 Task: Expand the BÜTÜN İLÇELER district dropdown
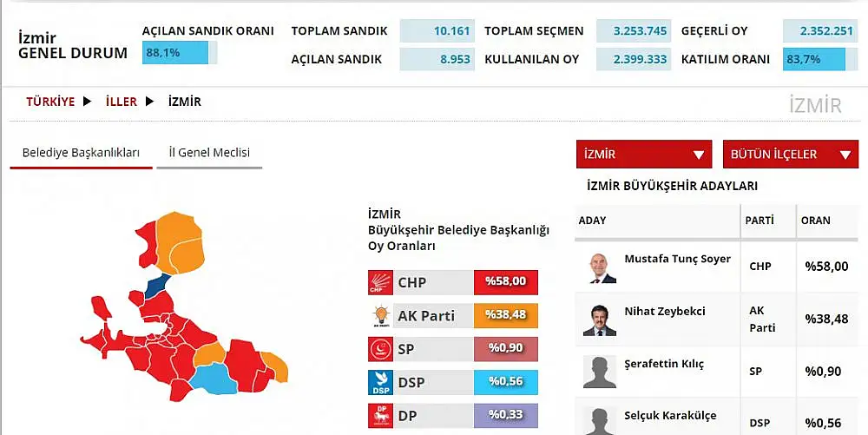(791, 155)
